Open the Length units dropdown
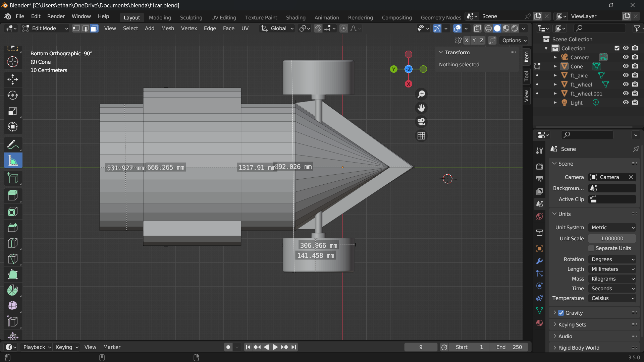 [612, 269]
